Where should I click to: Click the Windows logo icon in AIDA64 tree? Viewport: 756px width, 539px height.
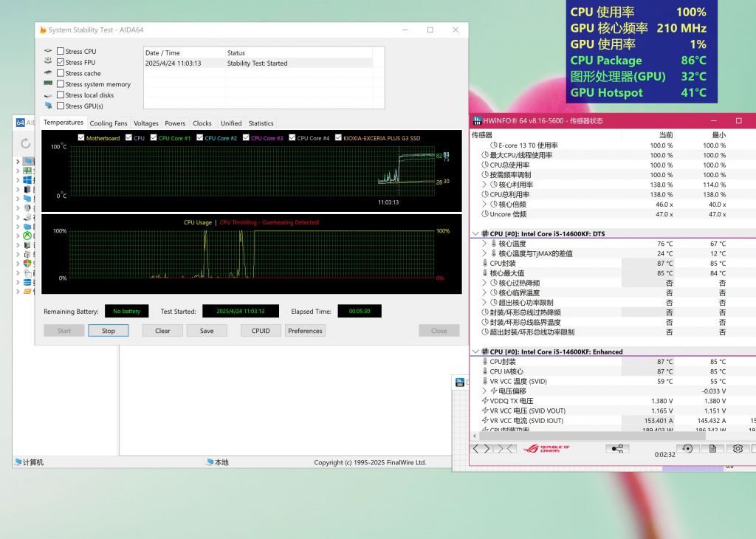27,179
